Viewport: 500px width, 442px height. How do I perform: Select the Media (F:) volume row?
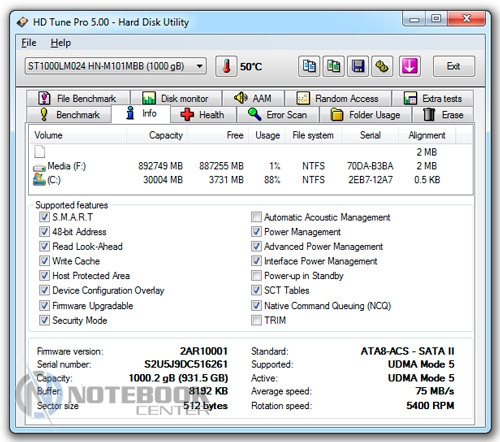[x=250, y=166]
